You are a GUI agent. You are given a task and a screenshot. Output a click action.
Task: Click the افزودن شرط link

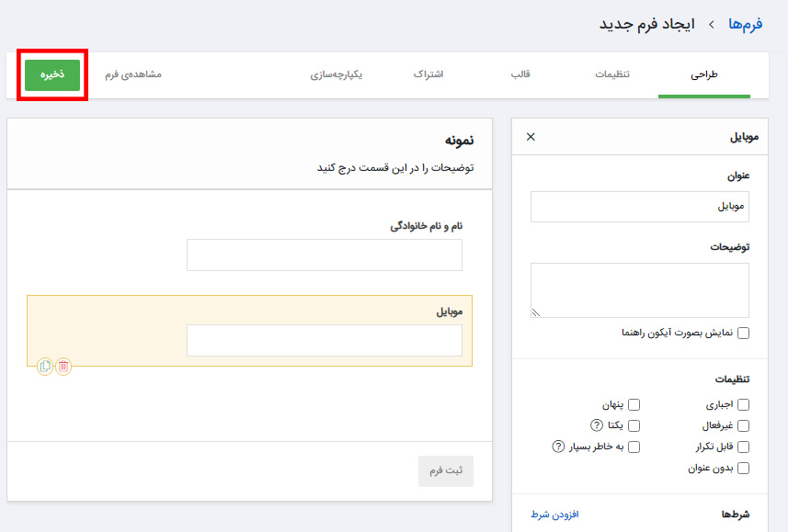554,514
